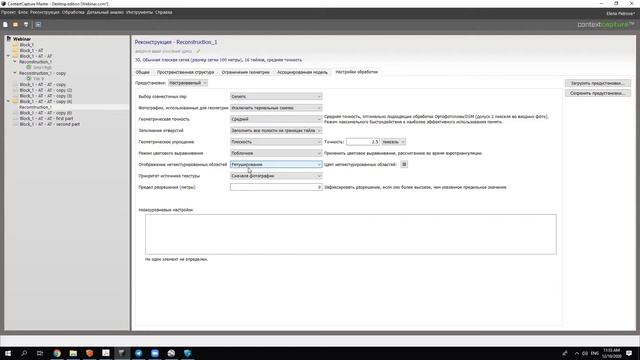Open the Предустановки preset dropdown
This screenshot has height=360, width=640.
click(x=188, y=83)
